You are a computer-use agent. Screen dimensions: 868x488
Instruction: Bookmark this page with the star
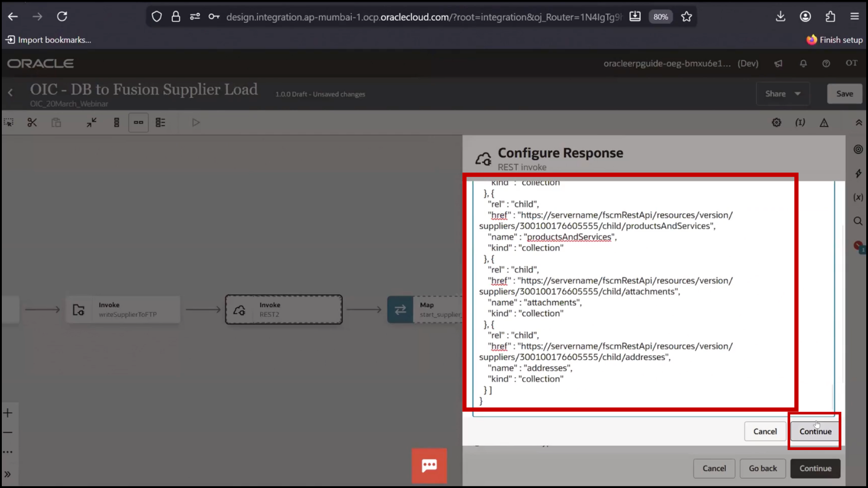686,17
